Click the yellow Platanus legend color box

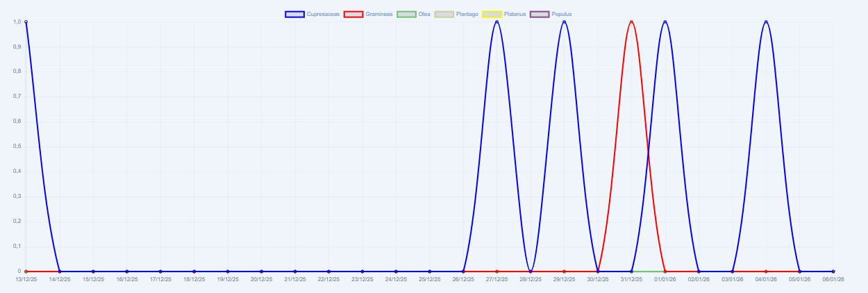492,14
